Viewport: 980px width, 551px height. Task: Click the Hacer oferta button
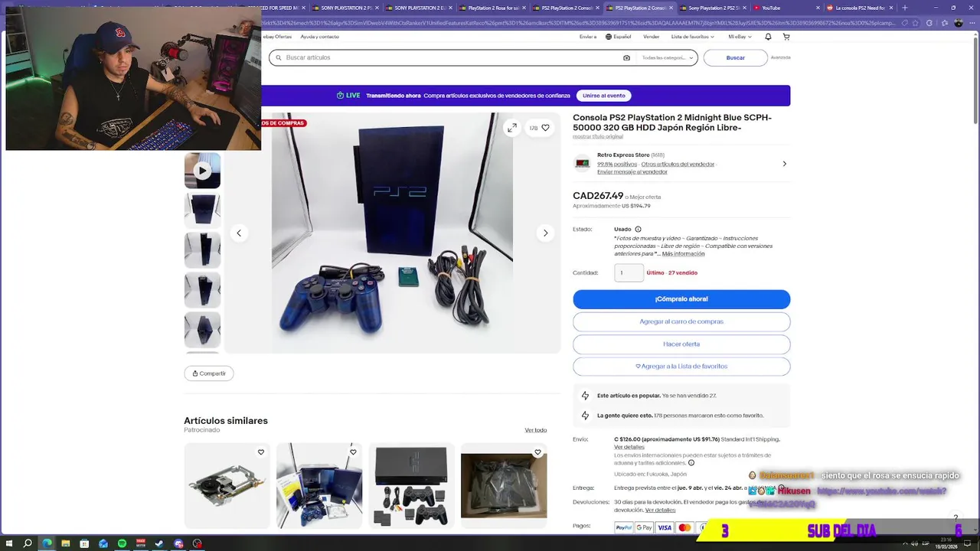pos(681,344)
